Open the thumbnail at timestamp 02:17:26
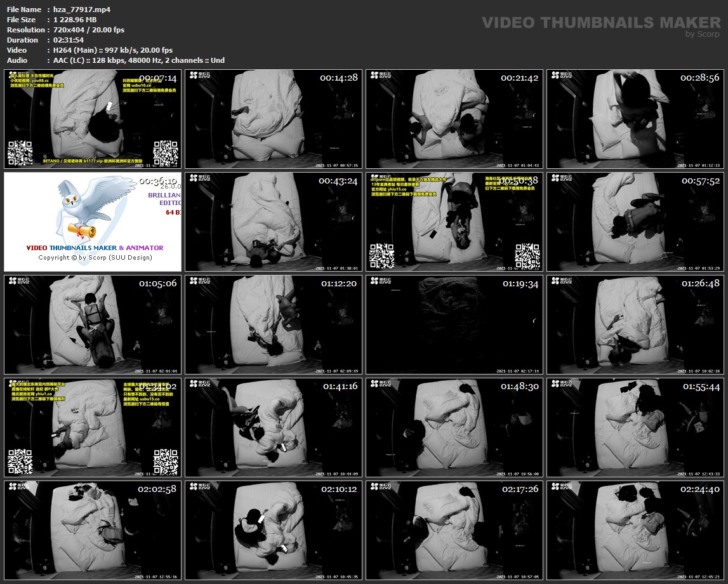Image resolution: width=728 pixels, height=584 pixels. (x=454, y=531)
